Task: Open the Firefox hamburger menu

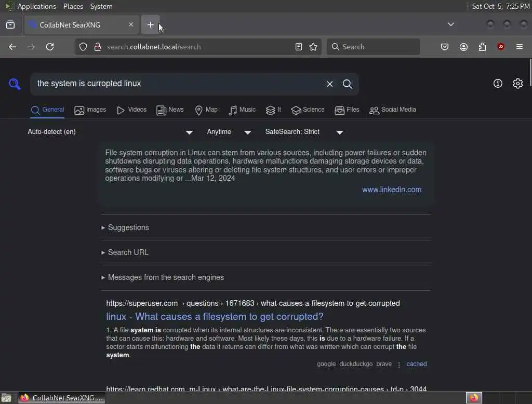Action: (520, 47)
